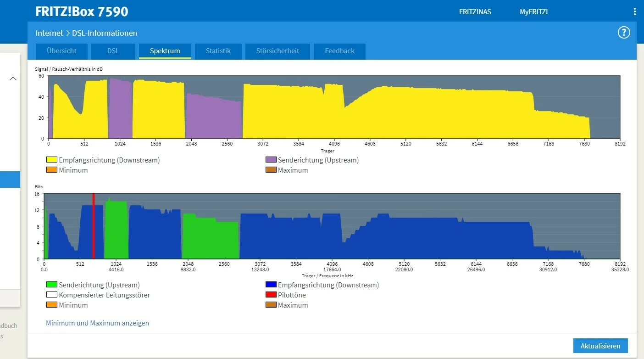Click Minimum und Maximum anzeigen link
This screenshot has height=359, width=644.
[x=97, y=323]
